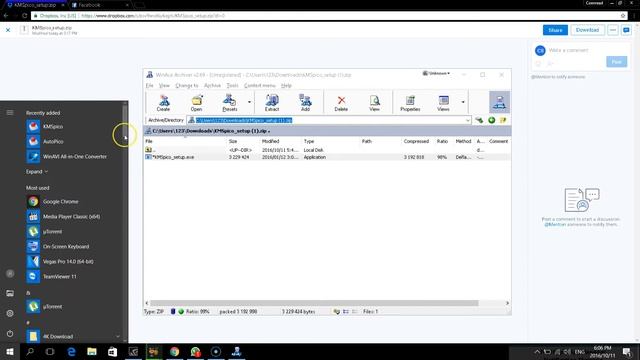Click the View file toolbar icon
Image resolution: width=640 pixels, height=360 pixels.
point(374,102)
